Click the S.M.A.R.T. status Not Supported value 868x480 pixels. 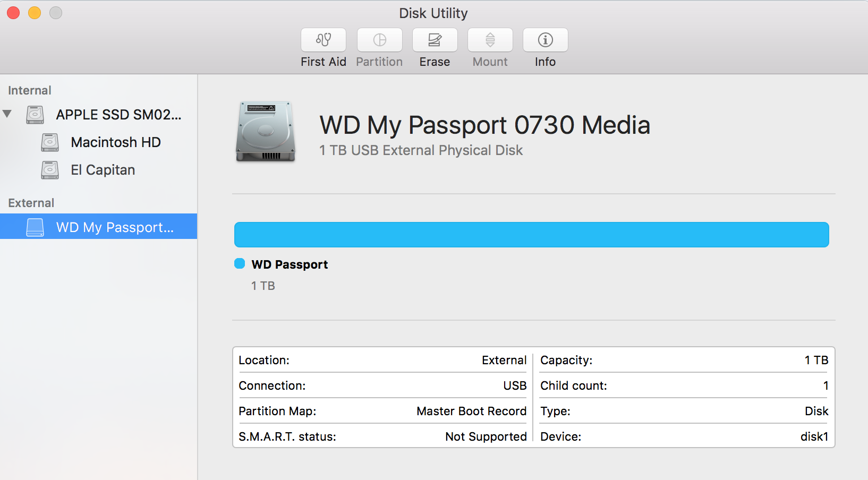point(486,436)
